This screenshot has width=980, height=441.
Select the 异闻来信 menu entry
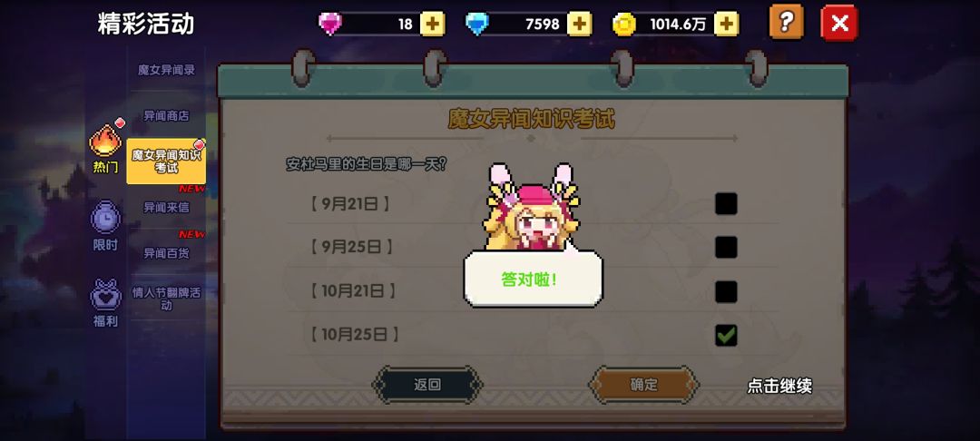point(166,207)
